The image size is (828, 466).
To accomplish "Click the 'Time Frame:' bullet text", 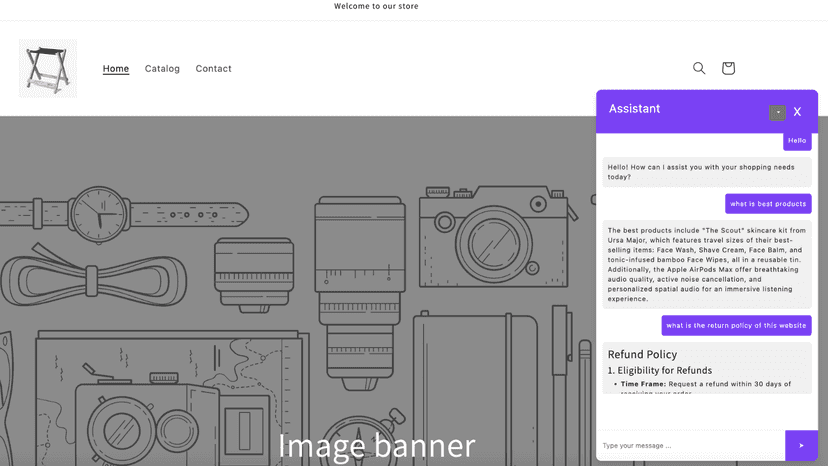I will [x=643, y=384].
